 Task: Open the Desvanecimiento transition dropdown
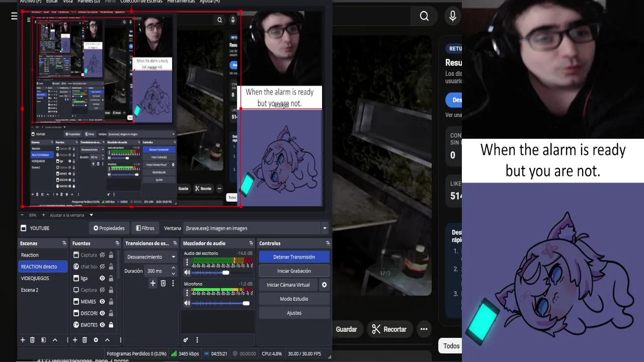(151, 257)
